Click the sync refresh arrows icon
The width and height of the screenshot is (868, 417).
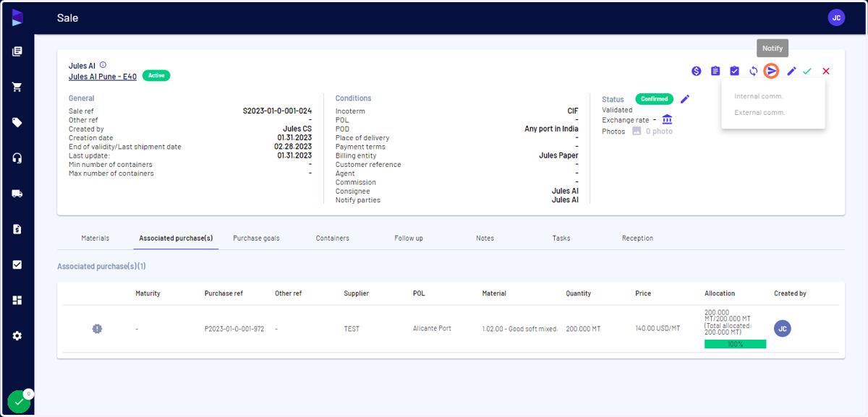click(x=753, y=71)
